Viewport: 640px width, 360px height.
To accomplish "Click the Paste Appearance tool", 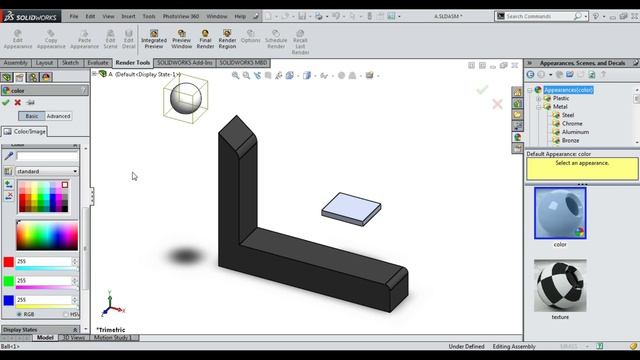I will [84, 39].
